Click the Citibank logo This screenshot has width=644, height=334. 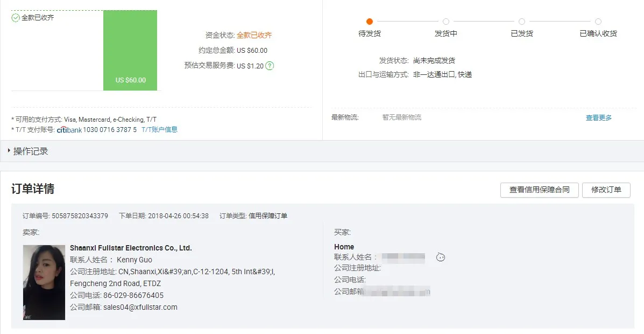(69, 130)
